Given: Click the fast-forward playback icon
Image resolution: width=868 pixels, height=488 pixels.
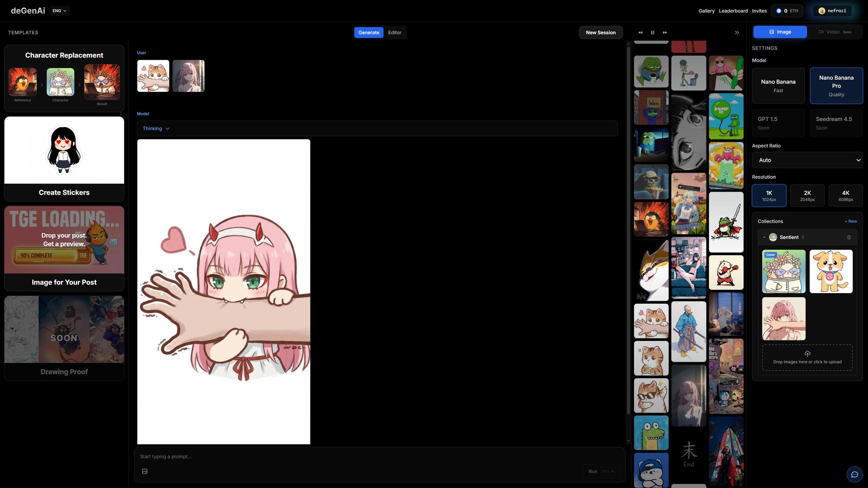Looking at the screenshot, I should tap(665, 33).
